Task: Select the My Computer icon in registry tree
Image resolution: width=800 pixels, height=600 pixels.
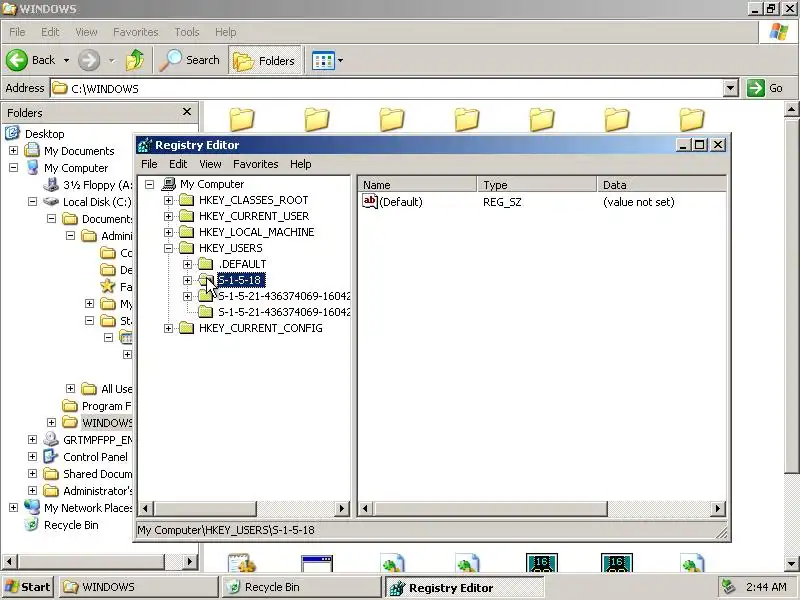Action: 168,184
